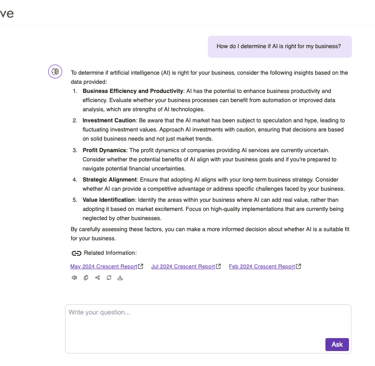Click external-link icon beside Feb 2024 Crescent Report
This screenshot has width=375, height=366.
click(x=299, y=266)
